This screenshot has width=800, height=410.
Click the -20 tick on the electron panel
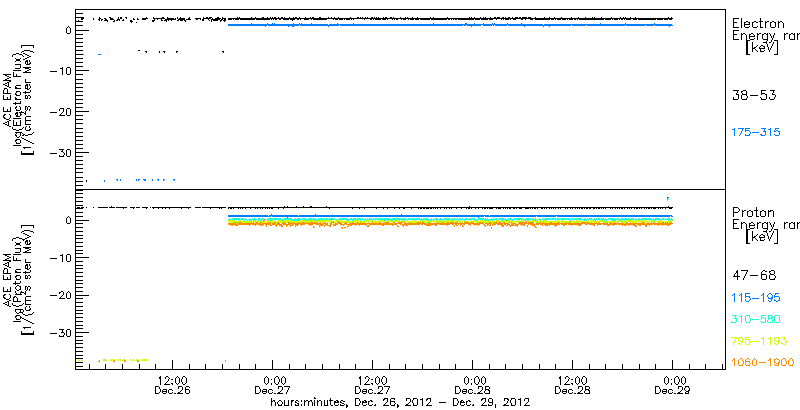(x=62, y=111)
